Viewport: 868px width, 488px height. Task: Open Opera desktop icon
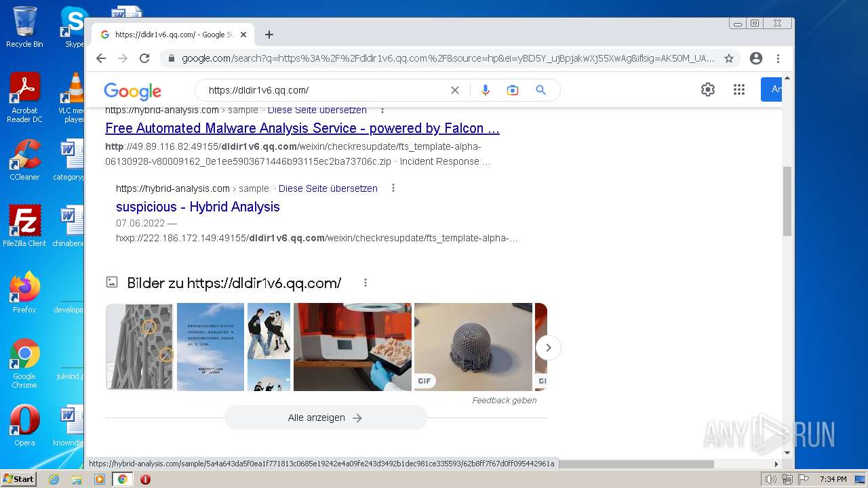pyautogui.click(x=24, y=426)
